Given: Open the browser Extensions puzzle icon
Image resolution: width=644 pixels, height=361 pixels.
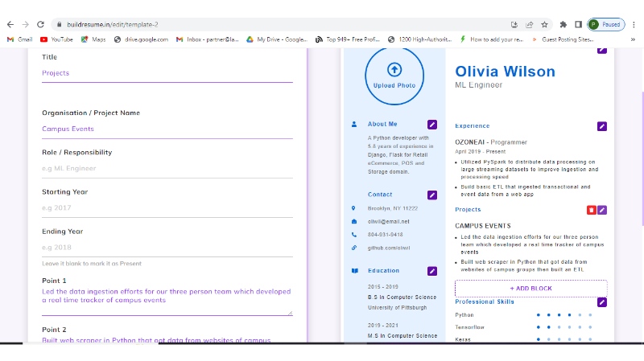Looking at the screenshot, I should (x=563, y=24).
